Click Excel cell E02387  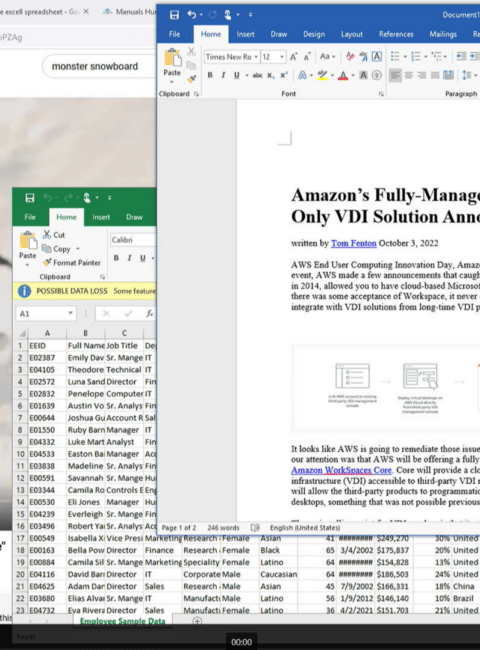tap(46, 358)
